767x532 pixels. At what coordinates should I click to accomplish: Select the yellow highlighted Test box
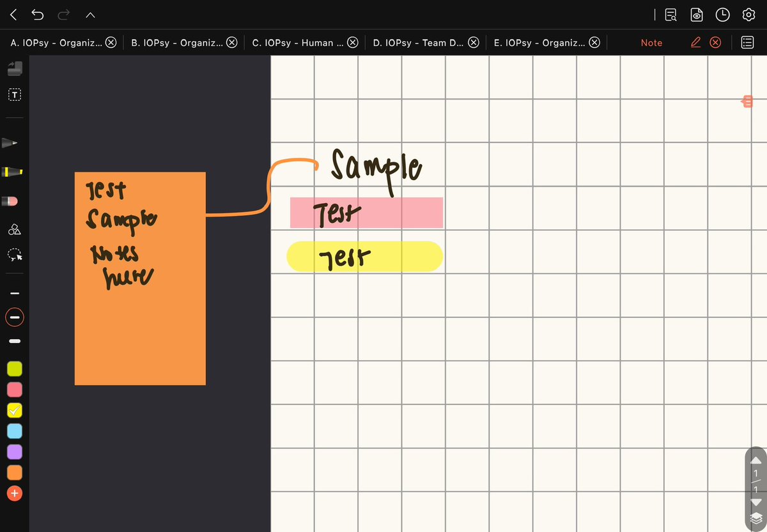point(365,257)
